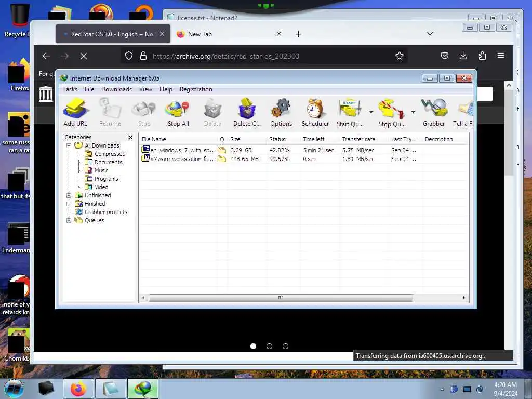
Task: Open Start Queue dropdown arrow
Action: click(x=371, y=112)
